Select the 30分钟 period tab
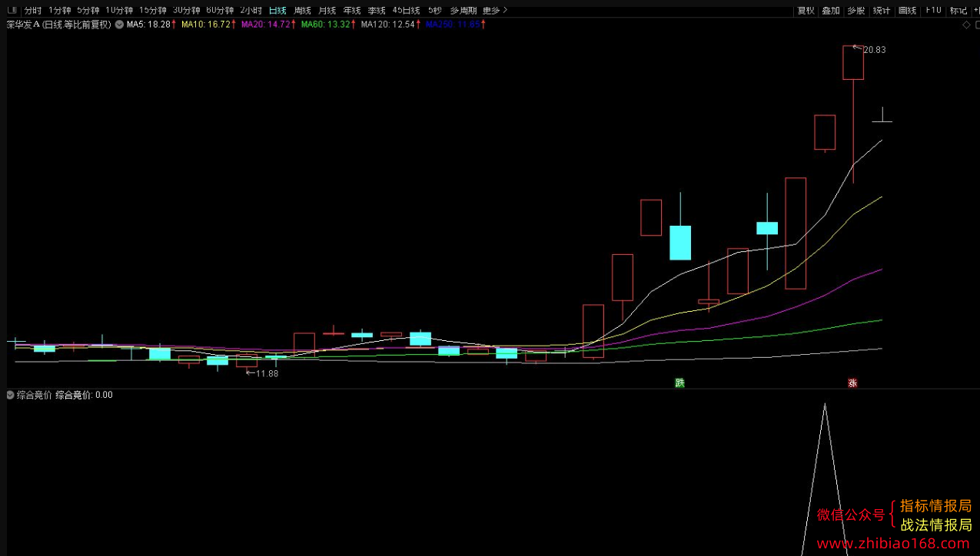The image size is (980, 556). [x=187, y=10]
